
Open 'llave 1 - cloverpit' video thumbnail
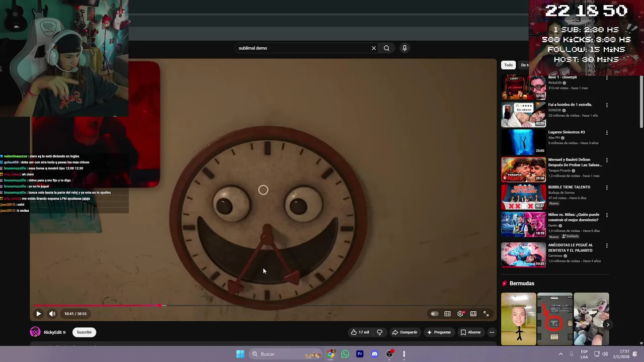coord(523,87)
